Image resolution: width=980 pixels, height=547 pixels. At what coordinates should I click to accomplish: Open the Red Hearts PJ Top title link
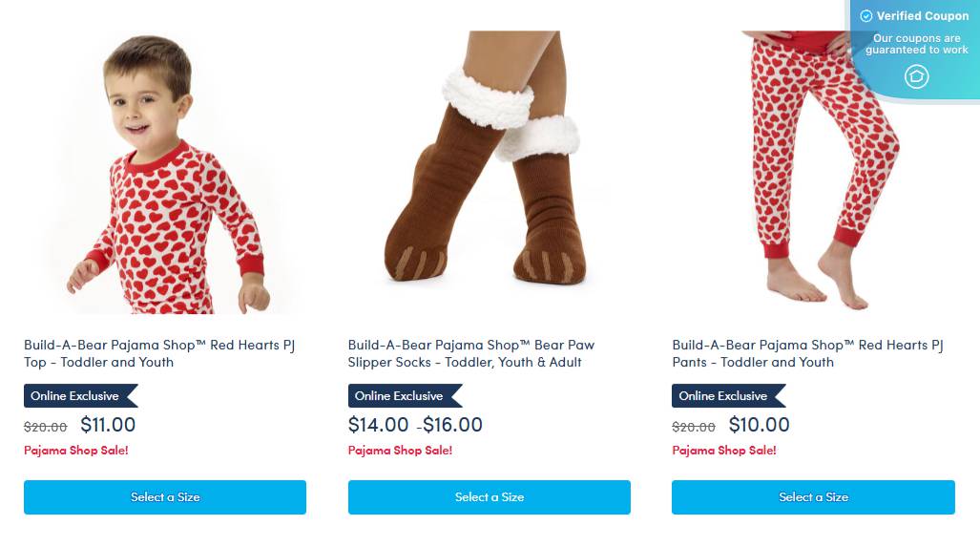click(x=159, y=353)
